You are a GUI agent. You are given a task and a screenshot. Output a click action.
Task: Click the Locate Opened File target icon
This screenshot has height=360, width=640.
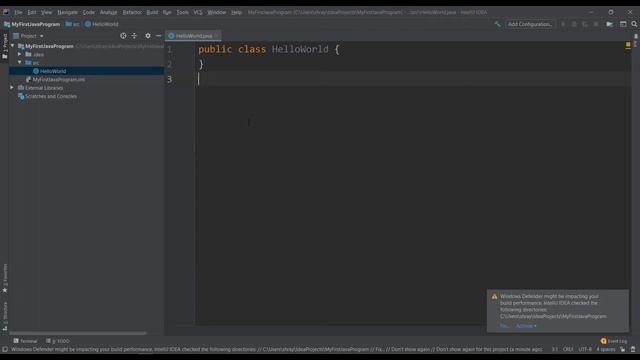(x=123, y=36)
